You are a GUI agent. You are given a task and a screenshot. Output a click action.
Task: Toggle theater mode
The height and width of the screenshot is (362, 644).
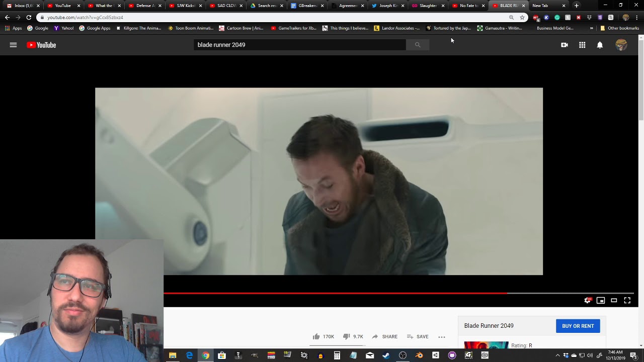pos(614,300)
